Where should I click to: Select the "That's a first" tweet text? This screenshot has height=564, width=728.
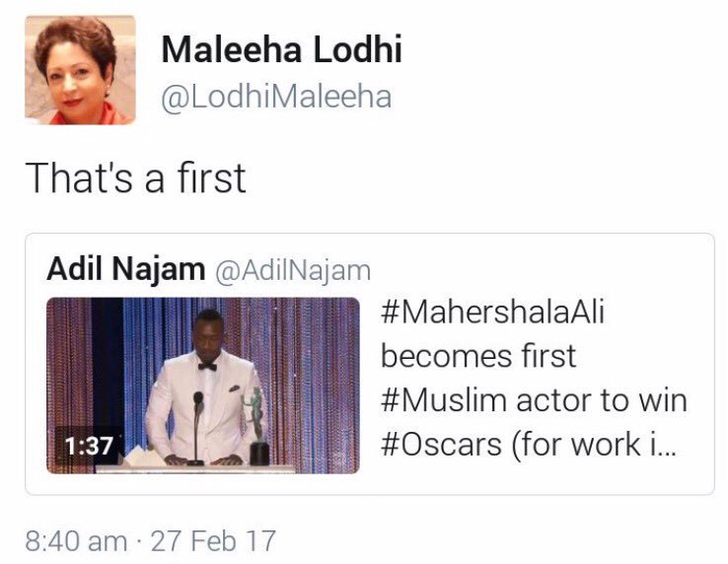(136, 177)
